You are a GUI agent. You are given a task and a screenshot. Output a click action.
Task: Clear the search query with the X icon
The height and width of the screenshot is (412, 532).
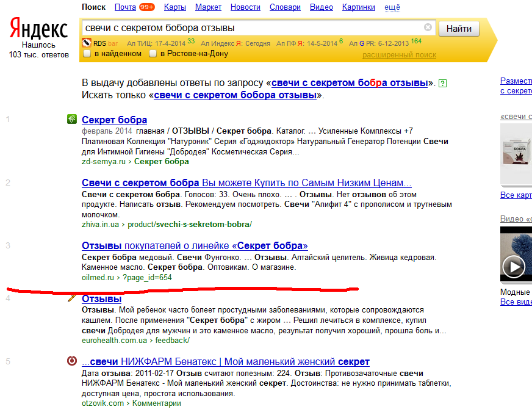[x=428, y=27]
